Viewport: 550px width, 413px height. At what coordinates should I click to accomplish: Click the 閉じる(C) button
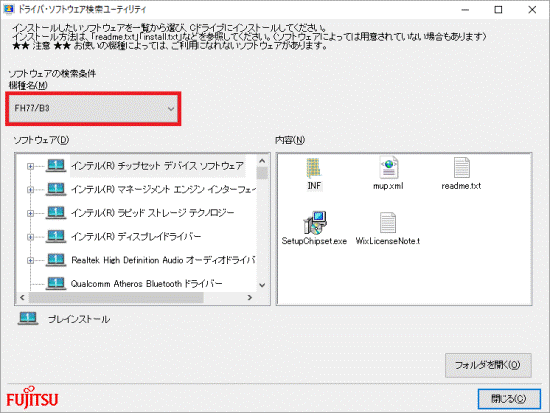coord(509,399)
